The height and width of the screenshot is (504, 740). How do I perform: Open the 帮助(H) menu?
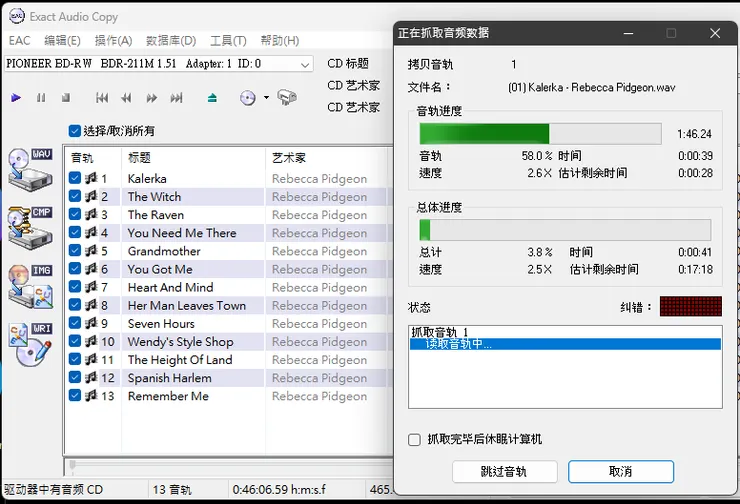click(280, 41)
